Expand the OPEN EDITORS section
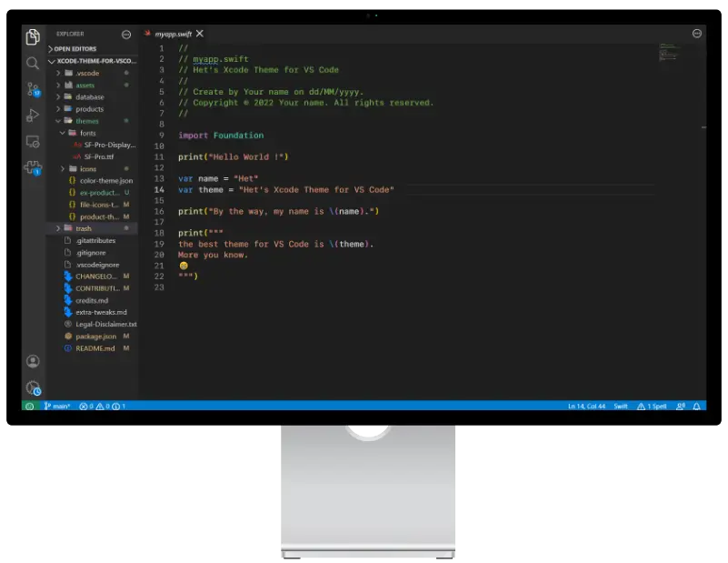 click(x=92, y=49)
